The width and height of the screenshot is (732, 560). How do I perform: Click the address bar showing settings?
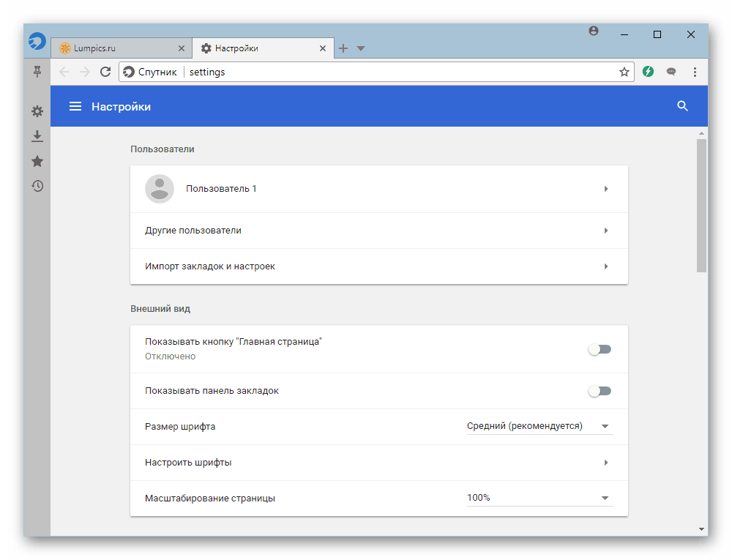click(x=399, y=72)
